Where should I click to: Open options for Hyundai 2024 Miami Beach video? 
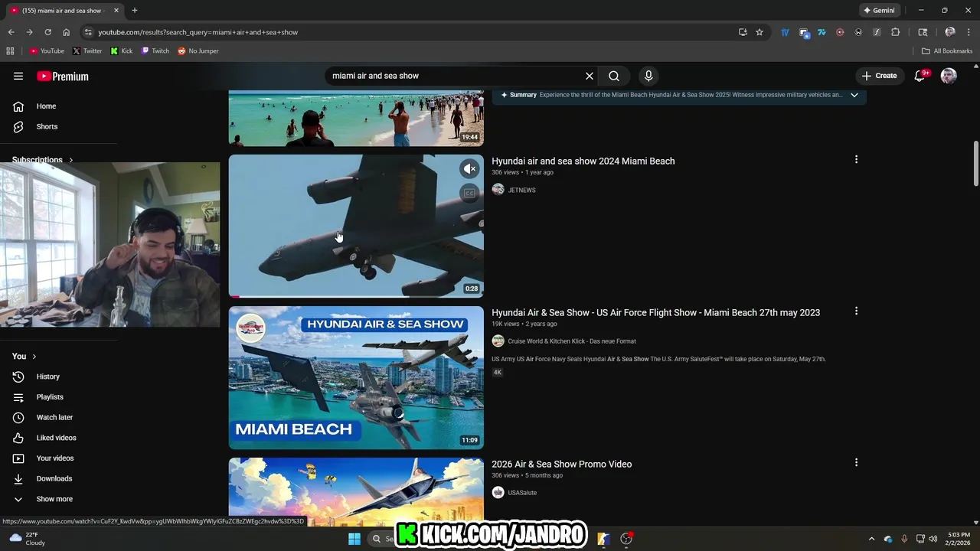pos(856,159)
